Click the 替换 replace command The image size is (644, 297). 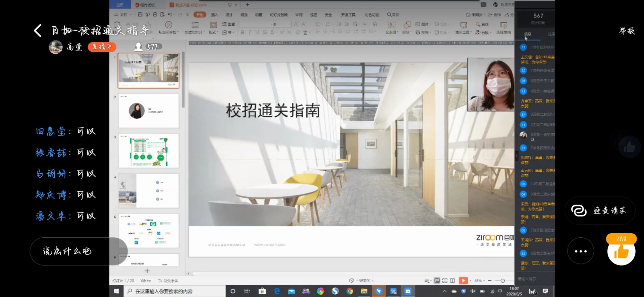[x=483, y=32]
